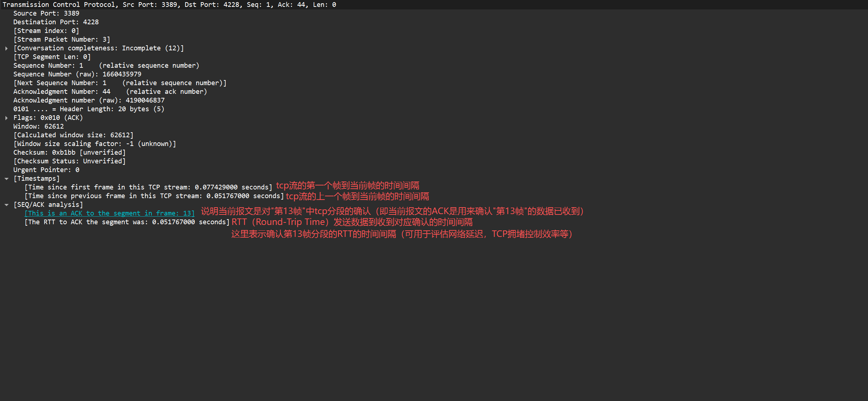Collapse the Timestamps section
This screenshot has height=401, width=868.
pyautogui.click(x=7, y=179)
